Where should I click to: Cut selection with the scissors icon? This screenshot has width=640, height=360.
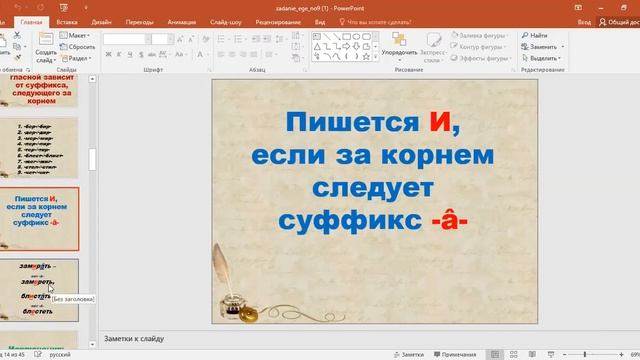pos(17,36)
